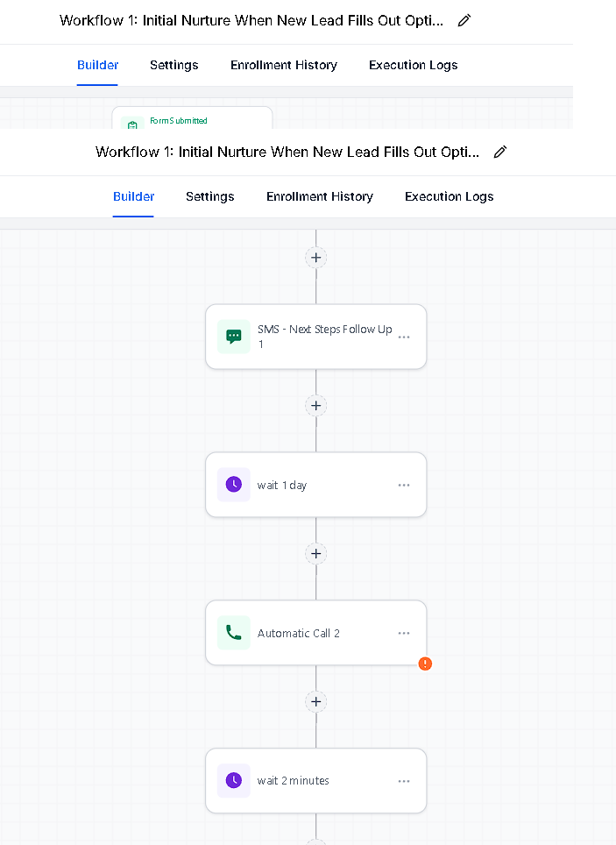
Task: Open the Enrollment History tab above the Form Submitted card
Action: 284,65
